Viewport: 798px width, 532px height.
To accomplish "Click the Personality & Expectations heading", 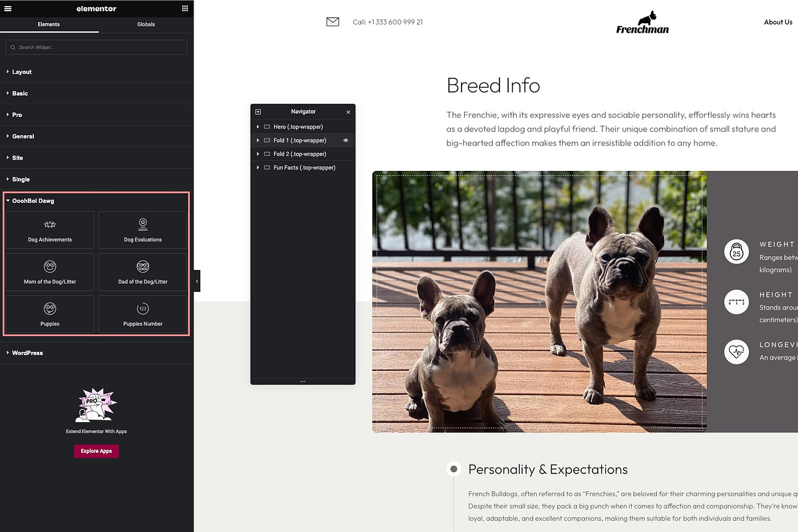I will click(548, 469).
